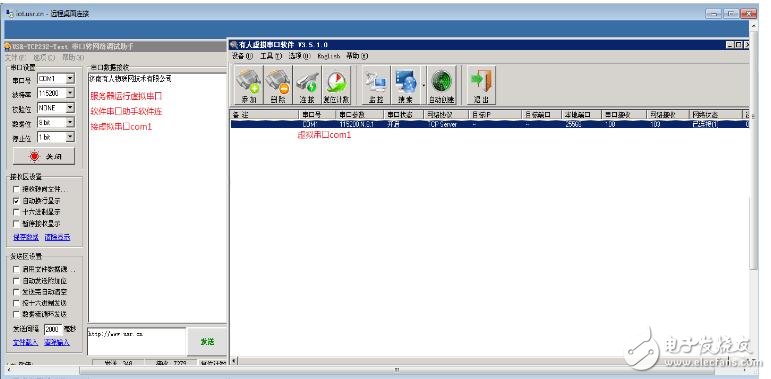Toggle the auto line-wrap display checkbox

point(17,201)
